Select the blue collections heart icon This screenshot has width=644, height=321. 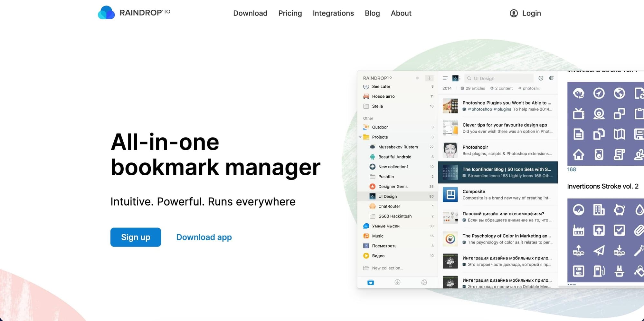(371, 282)
